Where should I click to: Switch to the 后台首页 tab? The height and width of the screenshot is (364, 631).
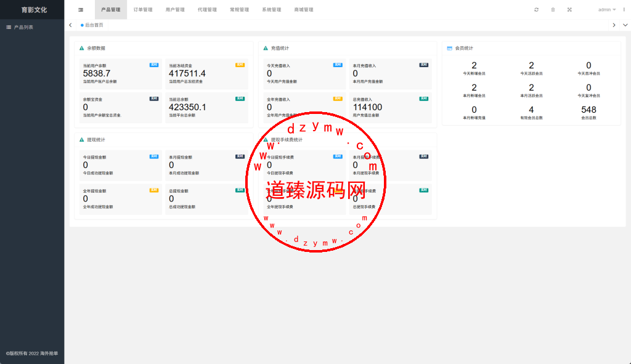click(92, 25)
